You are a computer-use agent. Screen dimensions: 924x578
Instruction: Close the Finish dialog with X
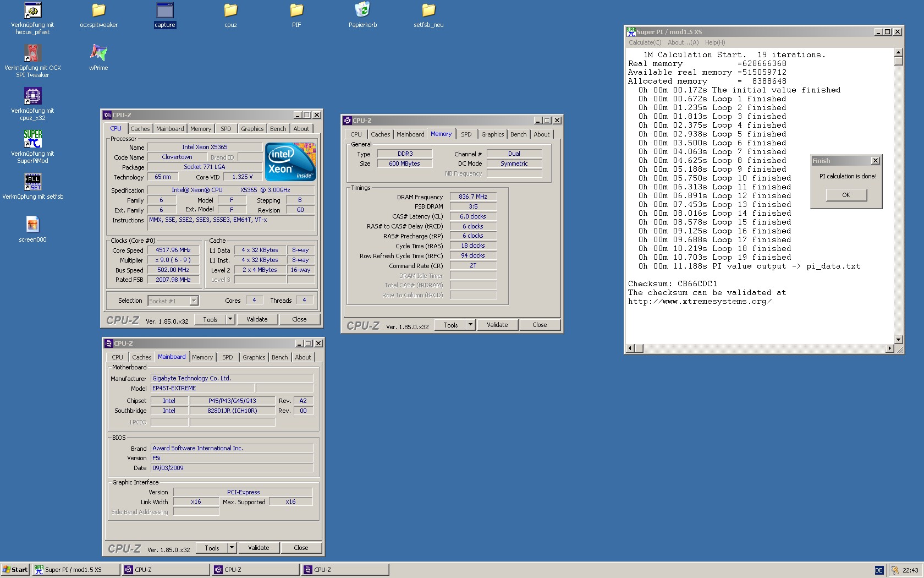tap(876, 161)
